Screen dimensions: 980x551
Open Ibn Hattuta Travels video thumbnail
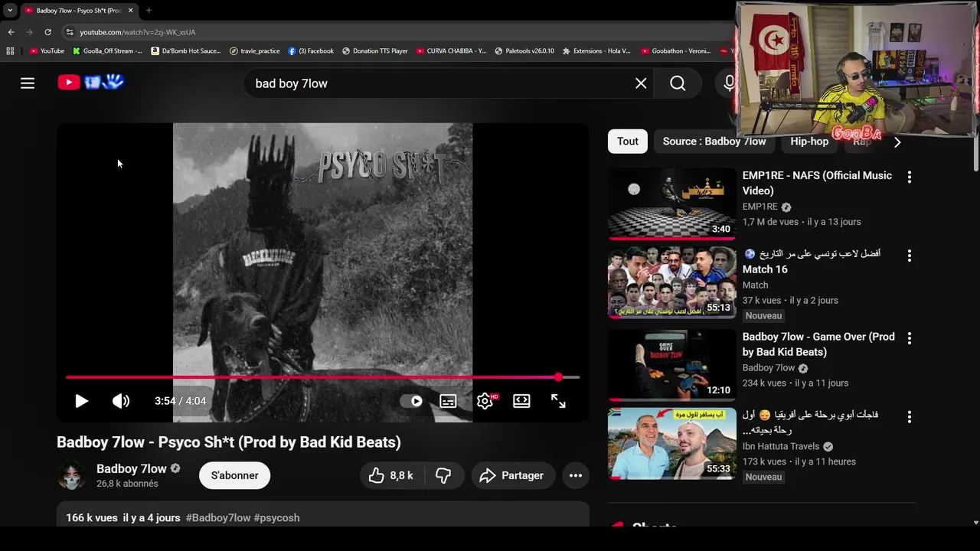point(672,444)
